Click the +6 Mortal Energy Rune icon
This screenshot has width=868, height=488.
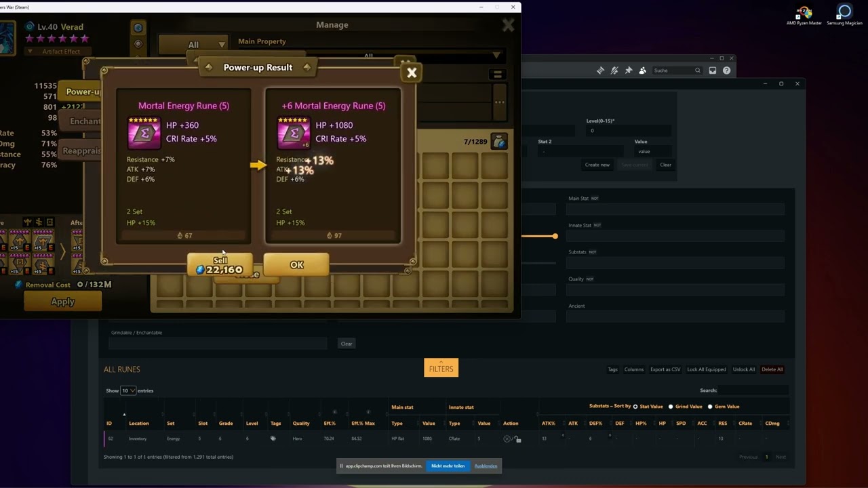294,132
